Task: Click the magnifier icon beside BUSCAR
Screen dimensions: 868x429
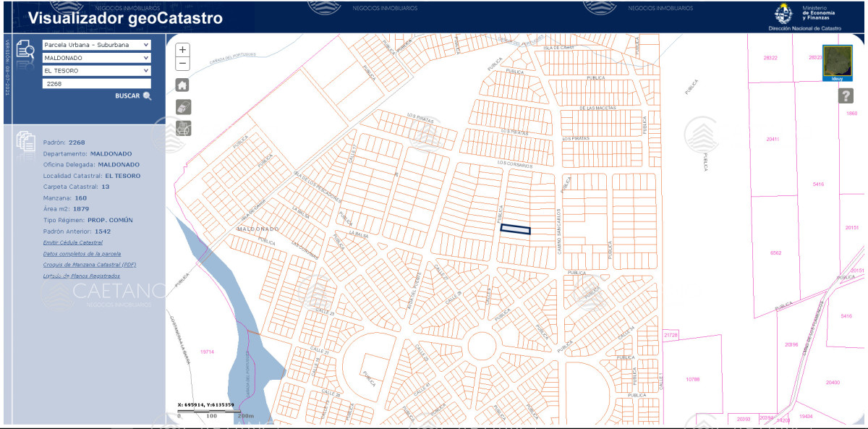Action: pos(148,96)
